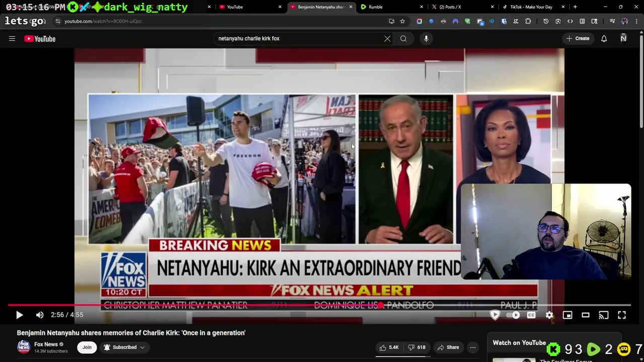644x362 pixels.
Task: Mute the video volume
Action: pos(40,315)
